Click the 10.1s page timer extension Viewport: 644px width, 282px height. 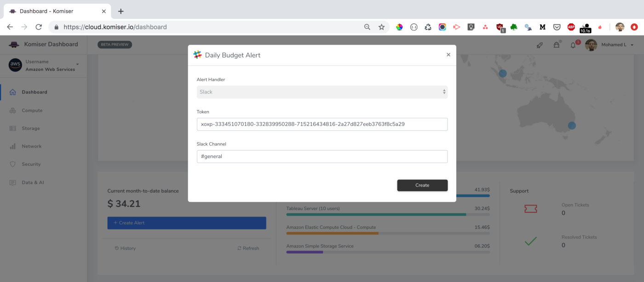[586, 28]
